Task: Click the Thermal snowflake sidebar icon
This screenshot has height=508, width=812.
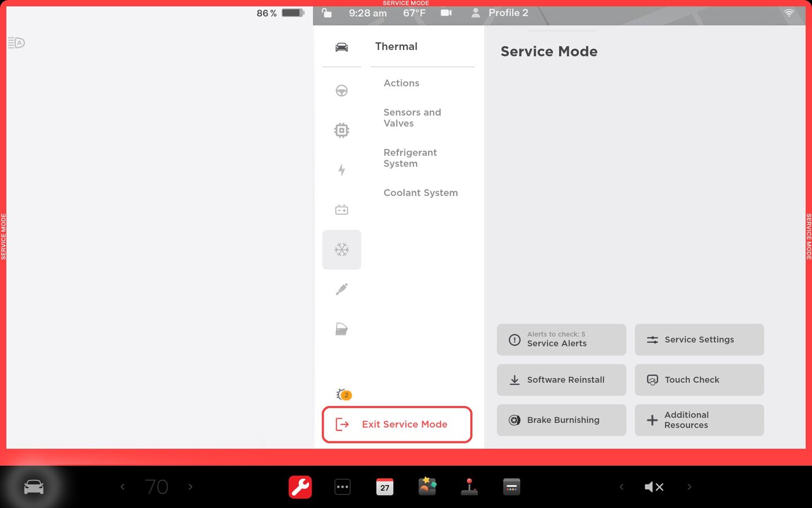Action: pos(341,249)
